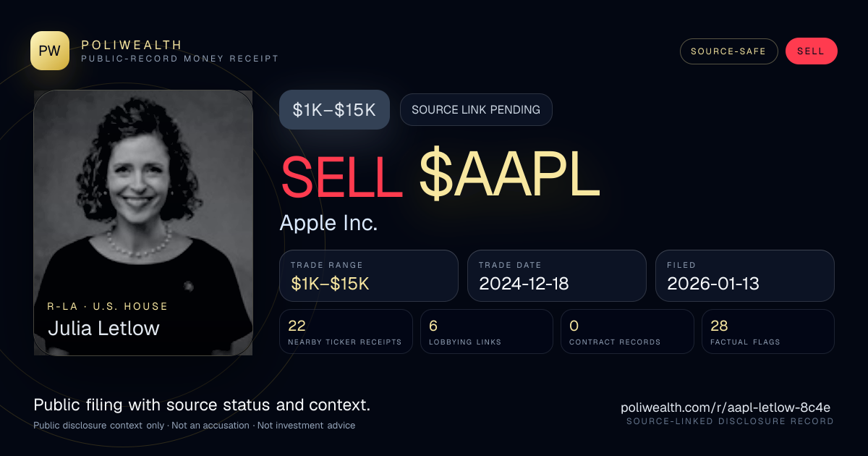Viewport: 868px width, 456px height.
Task: Click the Filed 2026-01-13 card
Action: tap(745, 276)
